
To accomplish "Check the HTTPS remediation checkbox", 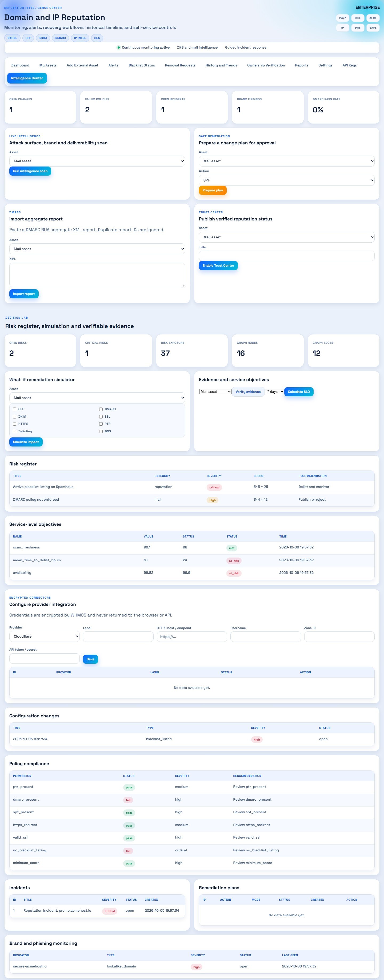I will pos(14,424).
